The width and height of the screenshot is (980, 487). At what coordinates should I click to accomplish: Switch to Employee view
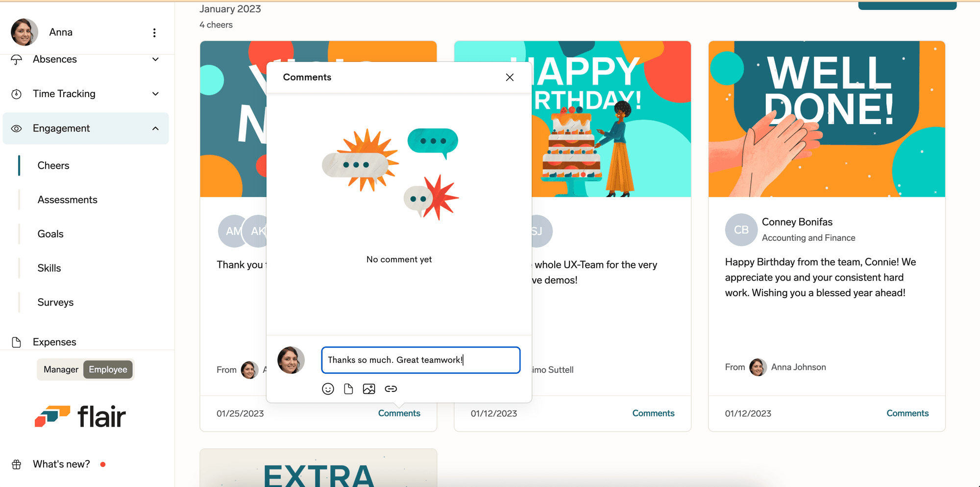point(108,369)
